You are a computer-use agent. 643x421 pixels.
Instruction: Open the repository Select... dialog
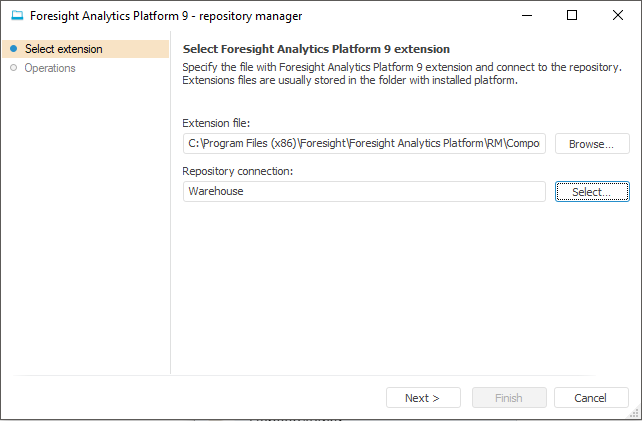592,191
